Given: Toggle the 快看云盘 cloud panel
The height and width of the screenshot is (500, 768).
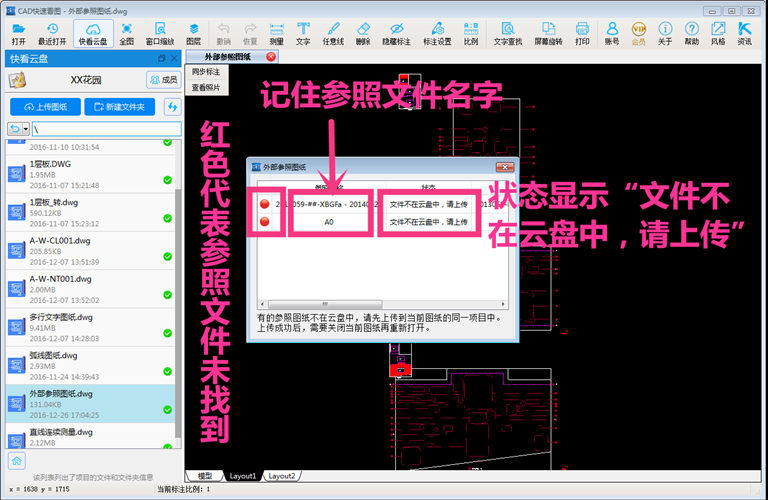Looking at the screenshot, I should point(93,34).
